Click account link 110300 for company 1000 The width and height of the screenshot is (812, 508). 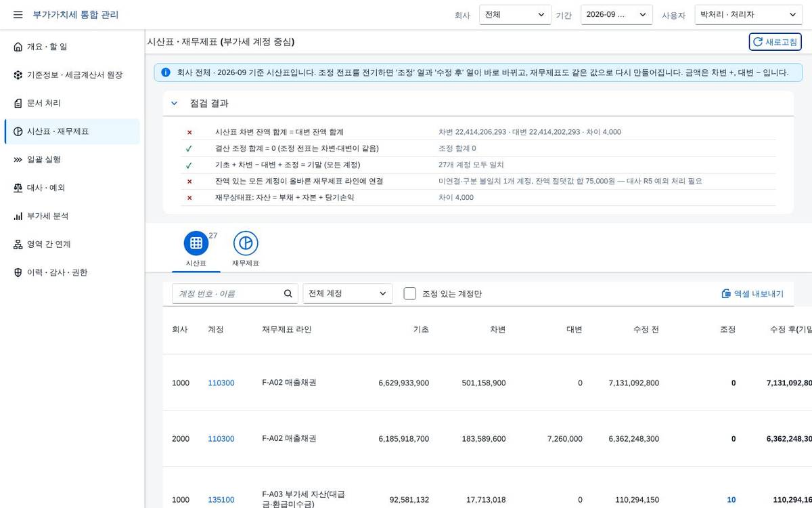pos(221,383)
